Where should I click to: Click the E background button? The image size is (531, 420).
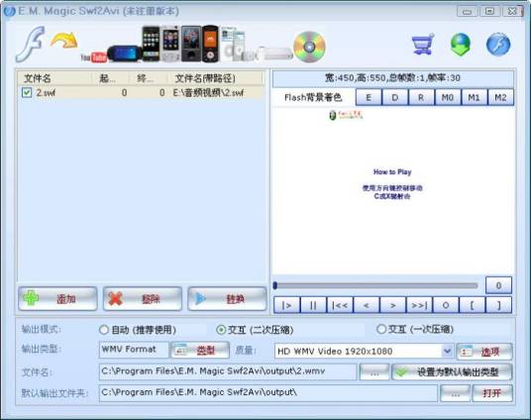pyautogui.click(x=369, y=97)
